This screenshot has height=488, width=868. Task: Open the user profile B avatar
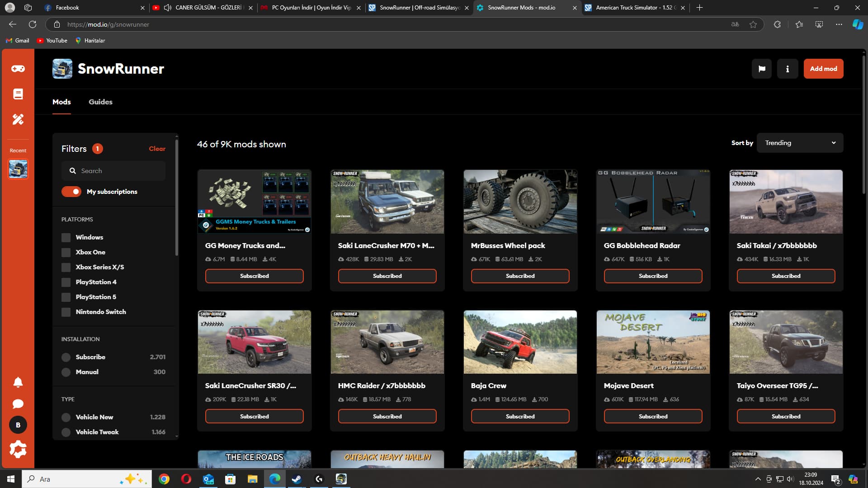coord(18,425)
